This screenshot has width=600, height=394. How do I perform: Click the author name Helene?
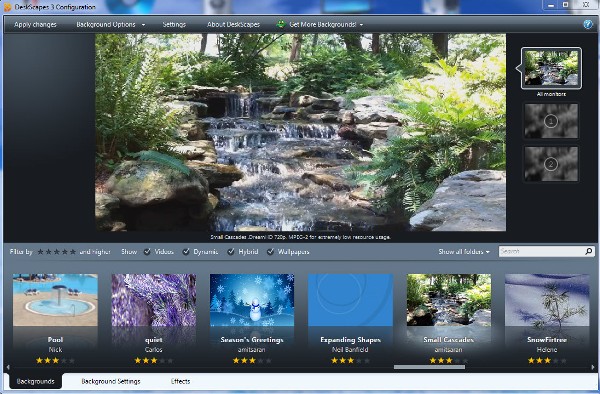pyautogui.click(x=547, y=350)
